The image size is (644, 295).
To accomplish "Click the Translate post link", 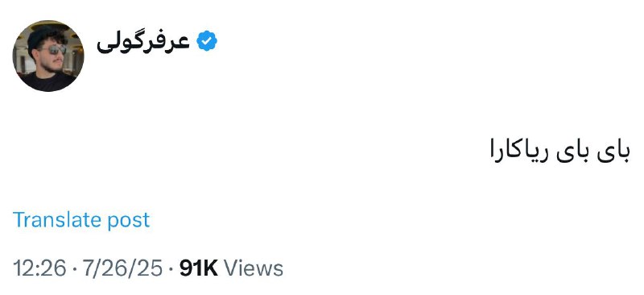I will (81, 220).
